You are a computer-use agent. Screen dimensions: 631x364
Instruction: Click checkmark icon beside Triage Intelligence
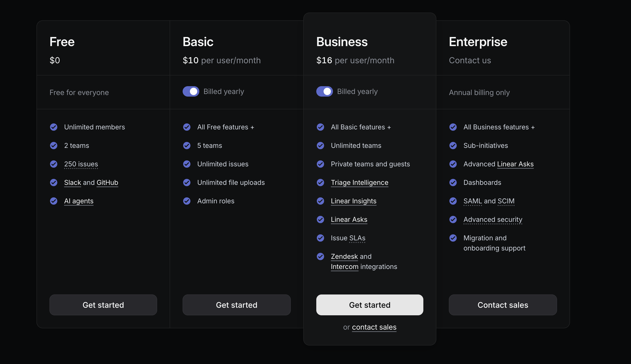(x=320, y=183)
